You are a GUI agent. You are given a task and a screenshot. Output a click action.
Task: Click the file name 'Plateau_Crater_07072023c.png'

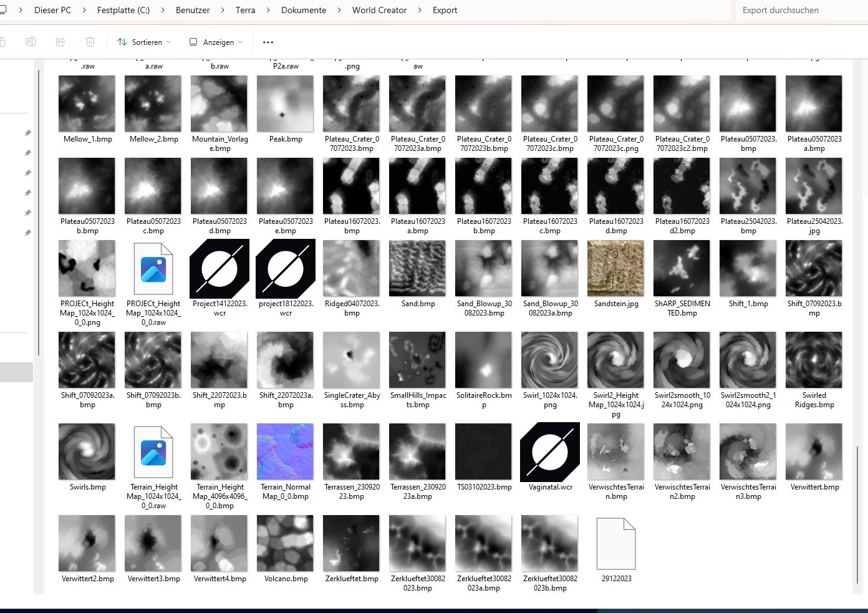tap(616, 144)
